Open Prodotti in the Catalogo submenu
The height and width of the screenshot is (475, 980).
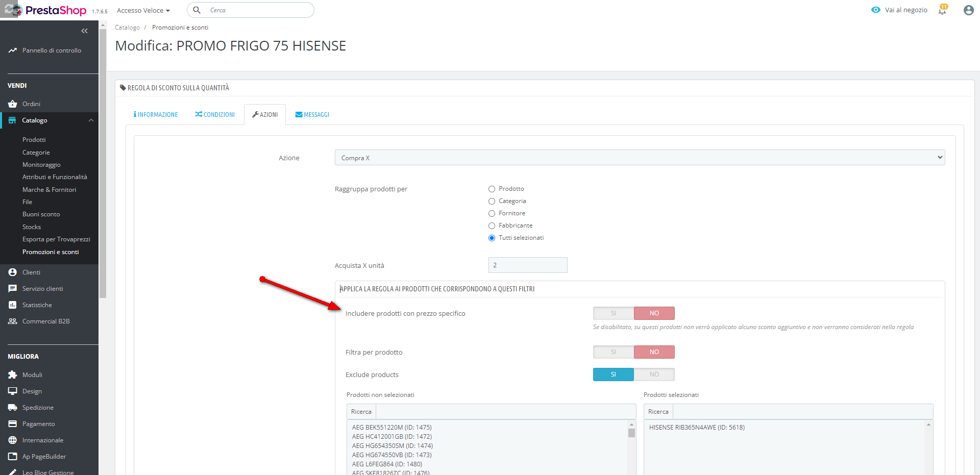(34, 140)
